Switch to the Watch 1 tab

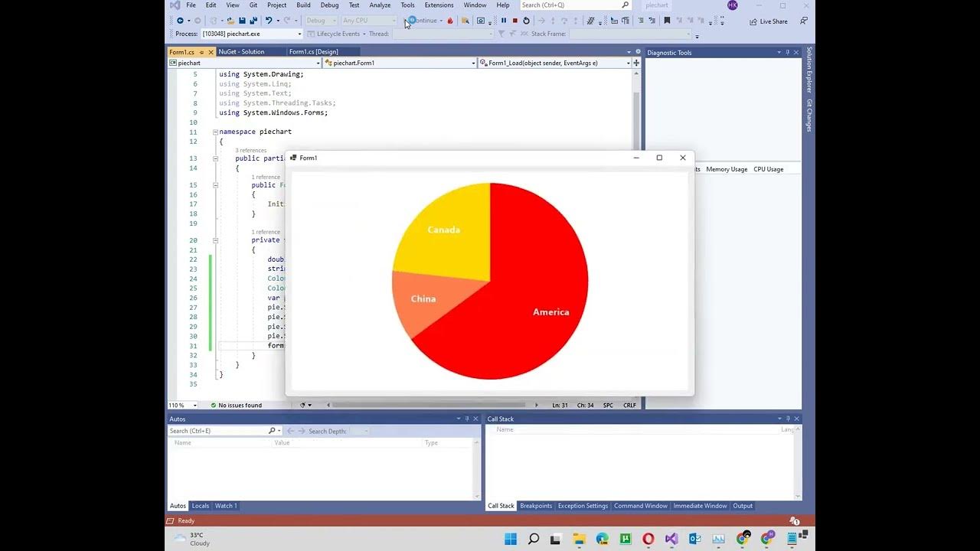226,506
